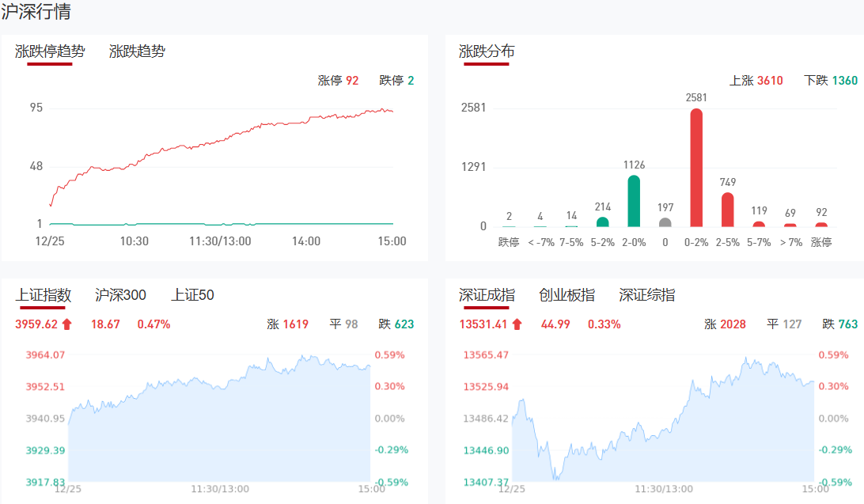Select the 涨跌停趋势 tab
This screenshot has width=864, height=504.
click(49, 51)
